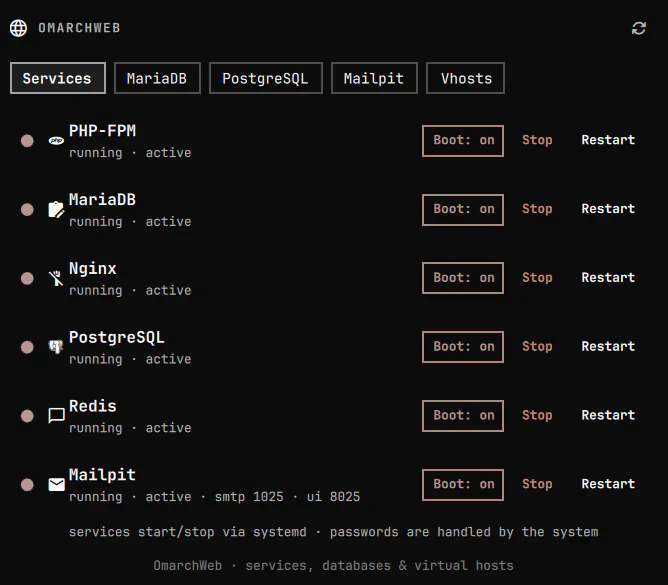The image size is (668, 585).
Task: Click the MariaDB service icon
Action: pos(56,209)
